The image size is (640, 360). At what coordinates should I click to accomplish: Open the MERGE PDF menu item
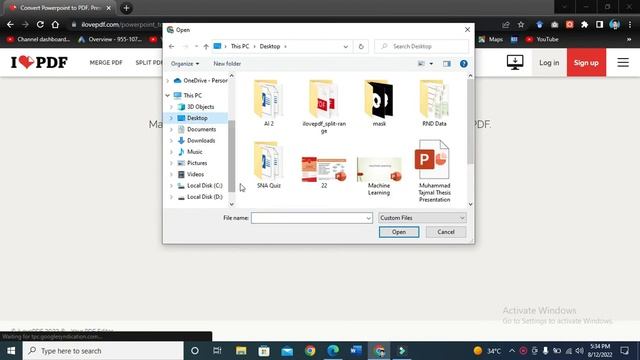[x=106, y=62]
